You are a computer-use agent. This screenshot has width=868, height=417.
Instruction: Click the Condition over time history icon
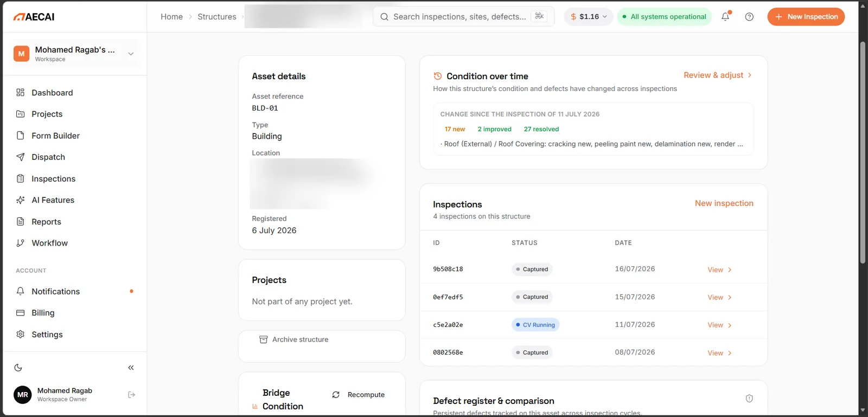(x=438, y=76)
